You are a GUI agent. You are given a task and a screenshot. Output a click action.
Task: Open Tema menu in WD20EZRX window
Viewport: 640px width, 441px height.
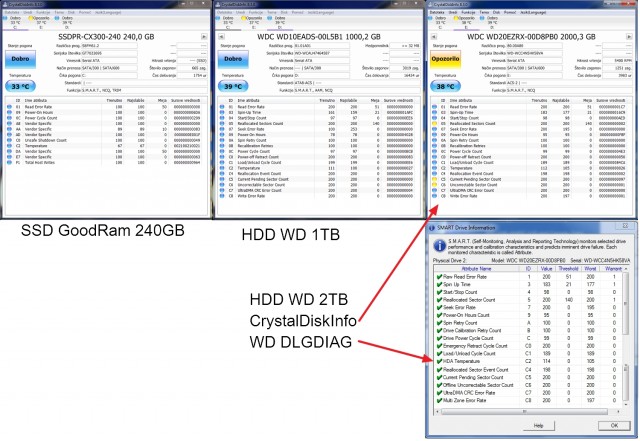[484, 12]
